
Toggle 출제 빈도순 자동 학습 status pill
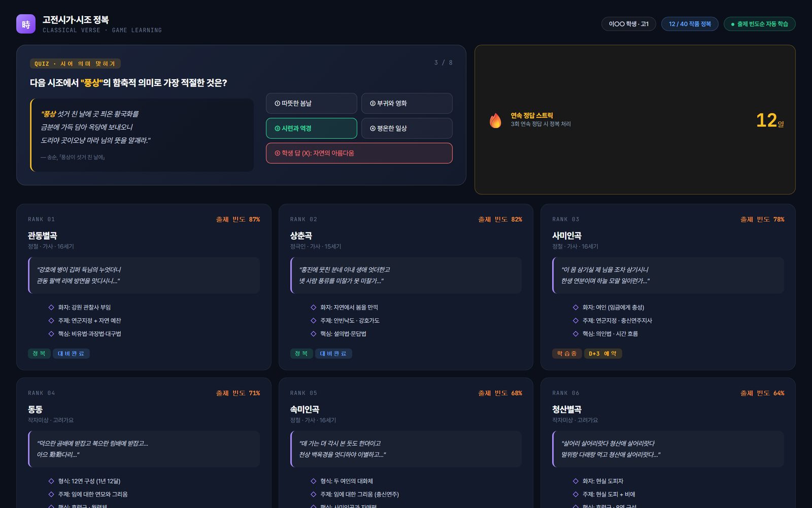coord(759,24)
